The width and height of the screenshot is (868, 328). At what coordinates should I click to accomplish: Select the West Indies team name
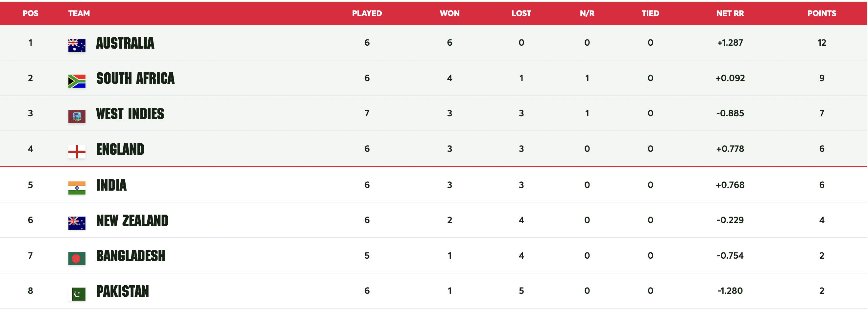coord(130,114)
